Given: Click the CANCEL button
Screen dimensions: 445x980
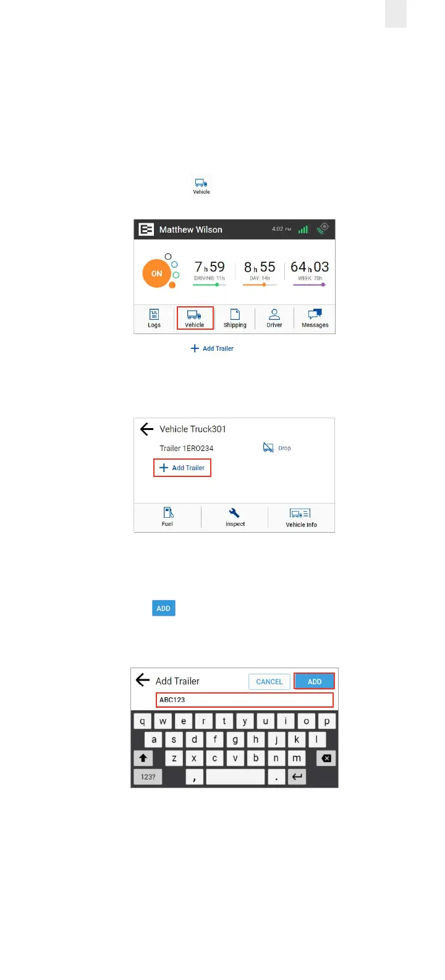Looking at the screenshot, I should coord(269,681).
